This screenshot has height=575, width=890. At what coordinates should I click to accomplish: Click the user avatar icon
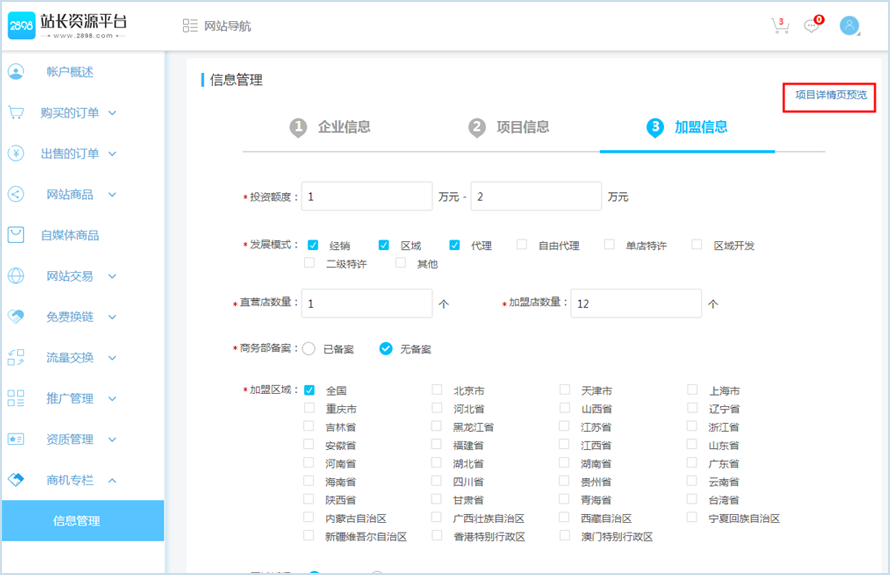click(850, 26)
